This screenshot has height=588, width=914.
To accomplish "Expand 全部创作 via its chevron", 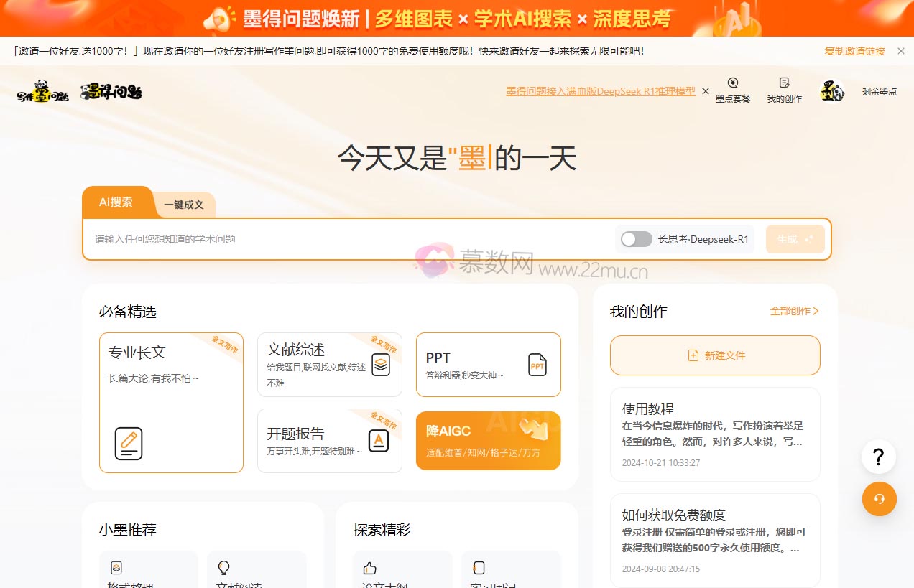I will pos(816,312).
